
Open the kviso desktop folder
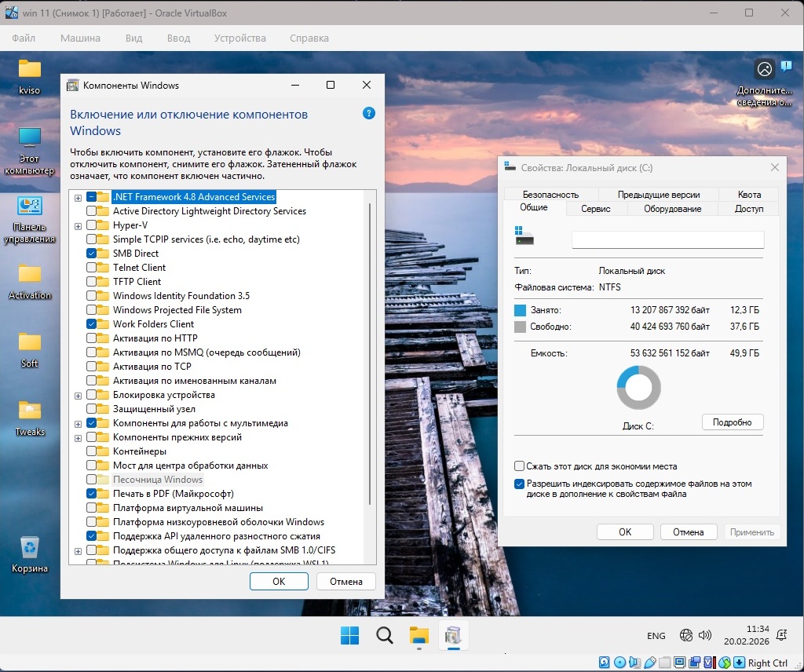[x=30, y=69]
